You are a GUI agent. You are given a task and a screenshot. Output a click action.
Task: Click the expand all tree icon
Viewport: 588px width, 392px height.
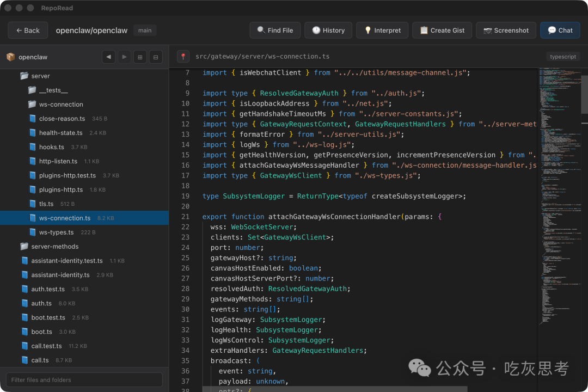click(140, 57)
